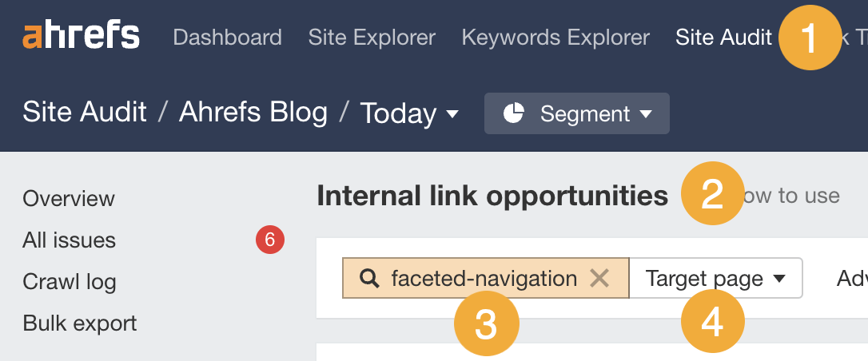Image resolution: width=868 pixels, height=361 pixels.
Task: View the Crawl log
Action: click(70, 281)
